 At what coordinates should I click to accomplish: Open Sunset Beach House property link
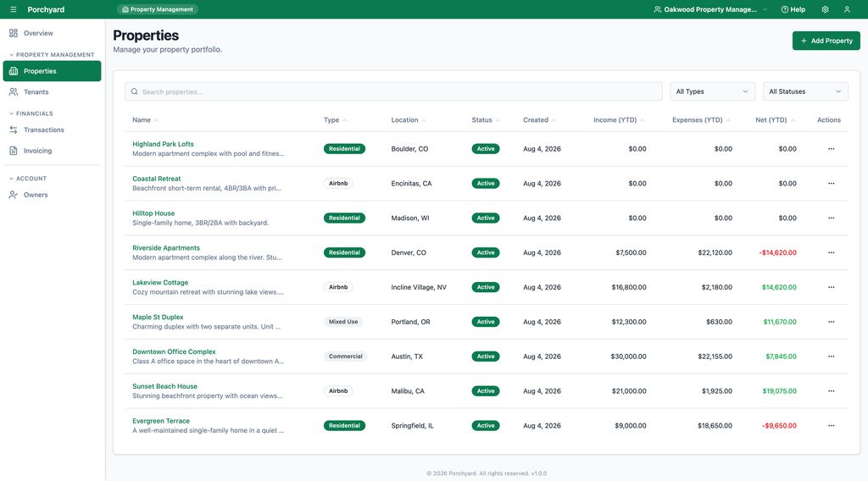click(x=164, y=386)
